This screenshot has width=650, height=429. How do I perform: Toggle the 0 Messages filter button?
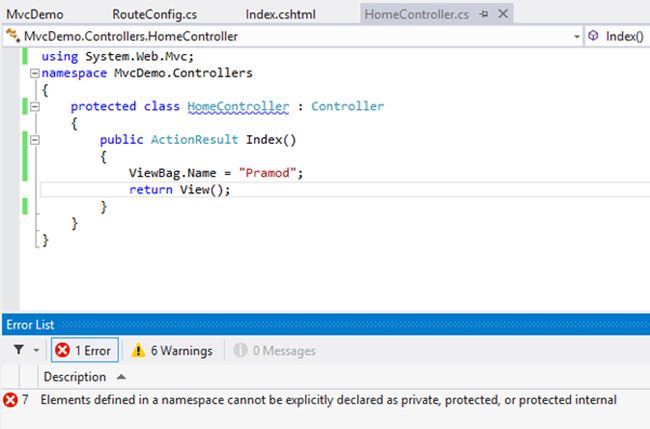pyautogui.click(x=274, y=351)
